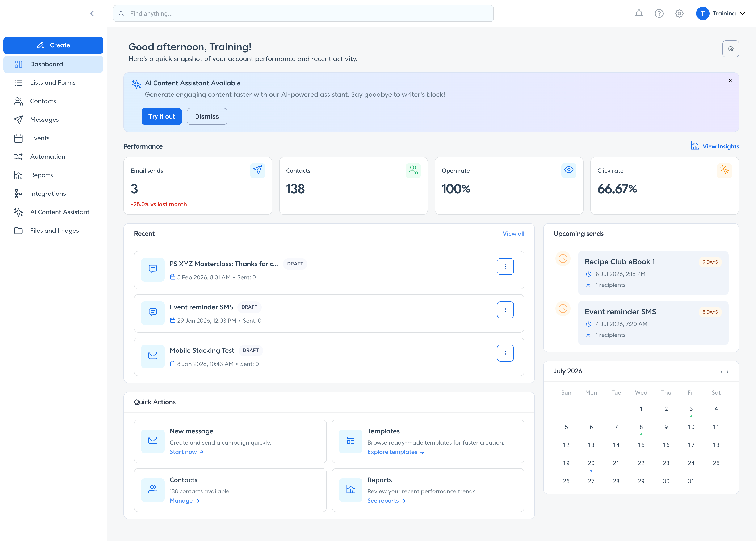Screen dimensions: 756x541
Task: Click the Templates quick action icon
Action: click(350, 441)
